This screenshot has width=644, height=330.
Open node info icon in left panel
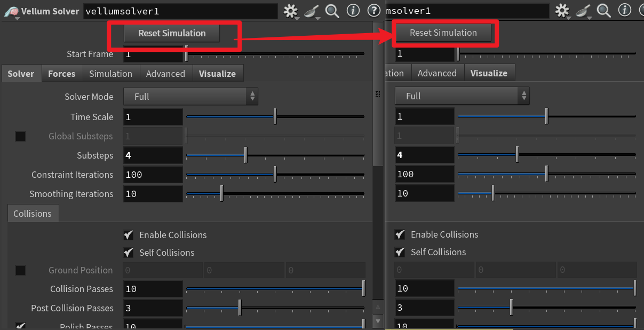pos(353,11)
